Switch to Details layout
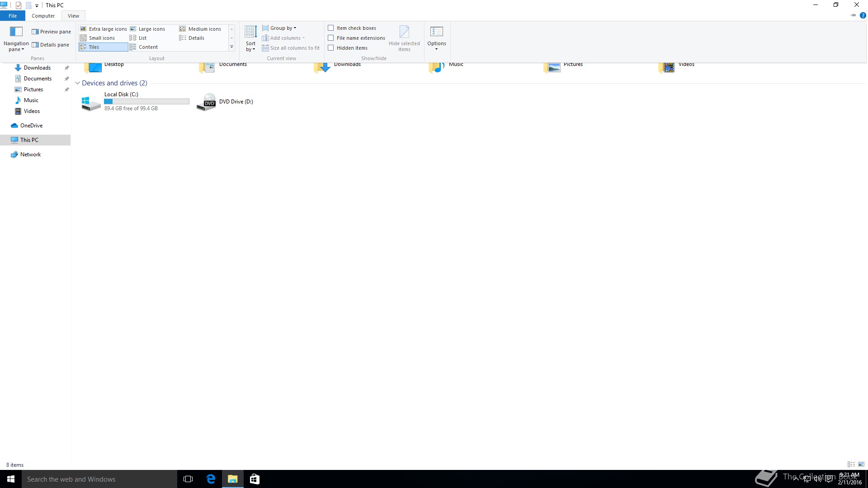 click(x=192, y=38)
